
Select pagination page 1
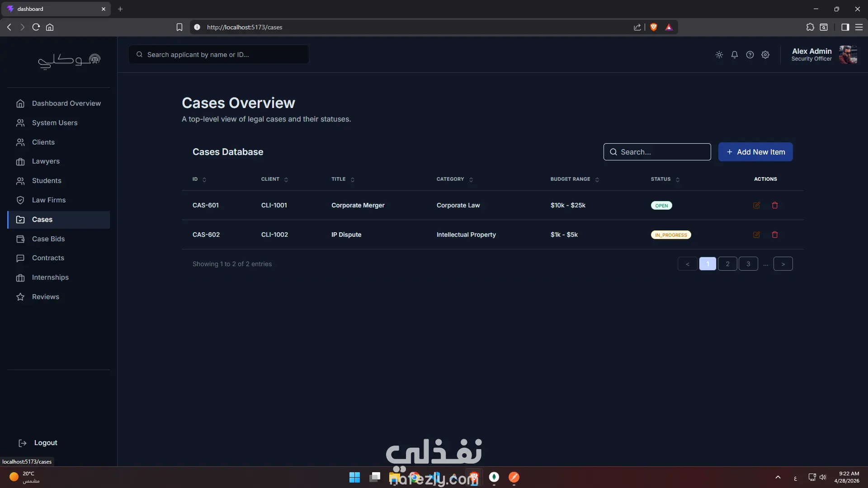pyautogui.click(x=708, y=264)
